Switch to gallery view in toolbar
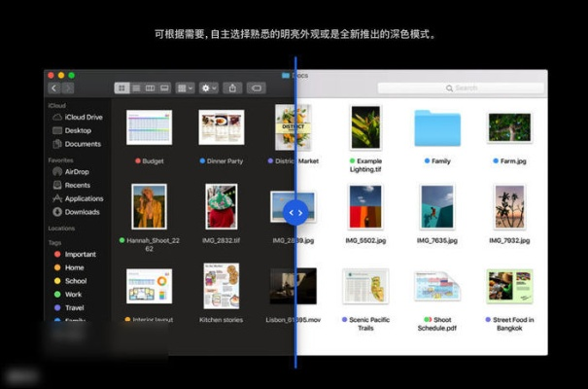 click(163, 88)
